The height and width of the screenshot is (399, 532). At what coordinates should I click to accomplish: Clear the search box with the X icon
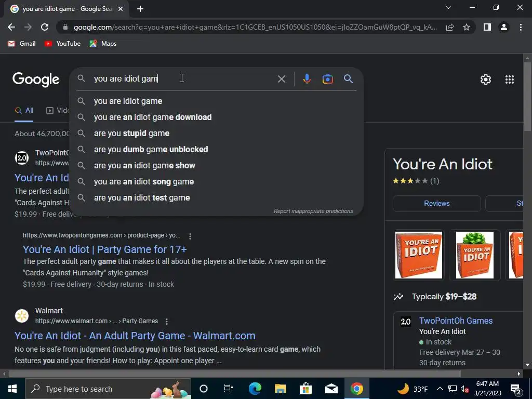point(281,79)
